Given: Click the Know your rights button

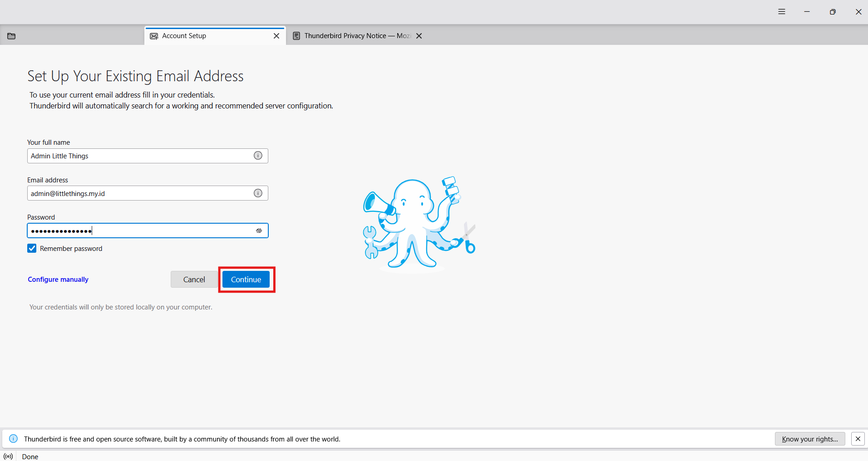Looking at the screenshot, I should 810,439.
